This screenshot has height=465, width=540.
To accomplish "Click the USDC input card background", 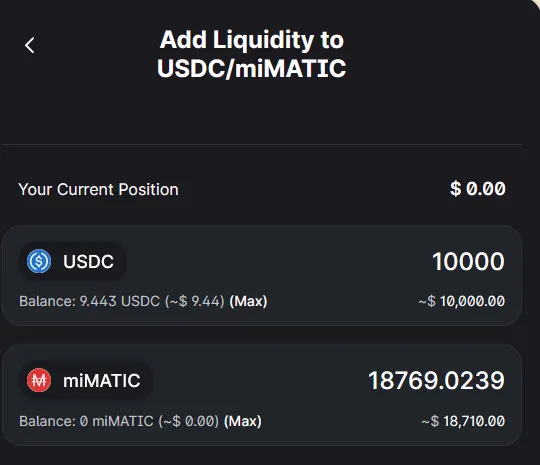I will [262, 276].
